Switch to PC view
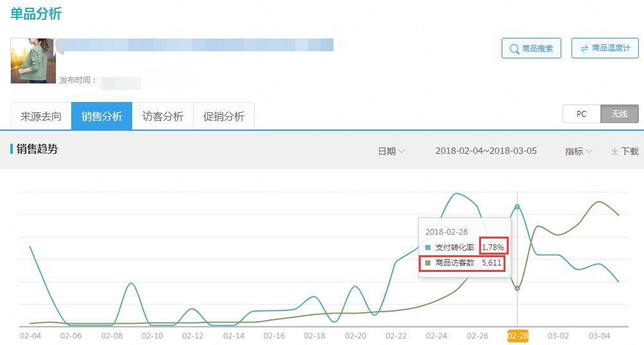Image resolution: width=644 pixels, height=345 pixels. tap(582, 114)
